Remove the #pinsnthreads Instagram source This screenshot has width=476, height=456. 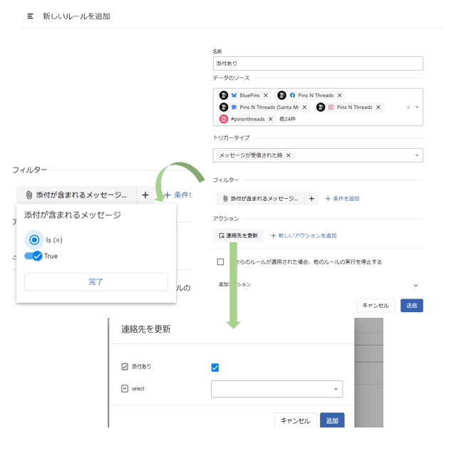(271, 119)
